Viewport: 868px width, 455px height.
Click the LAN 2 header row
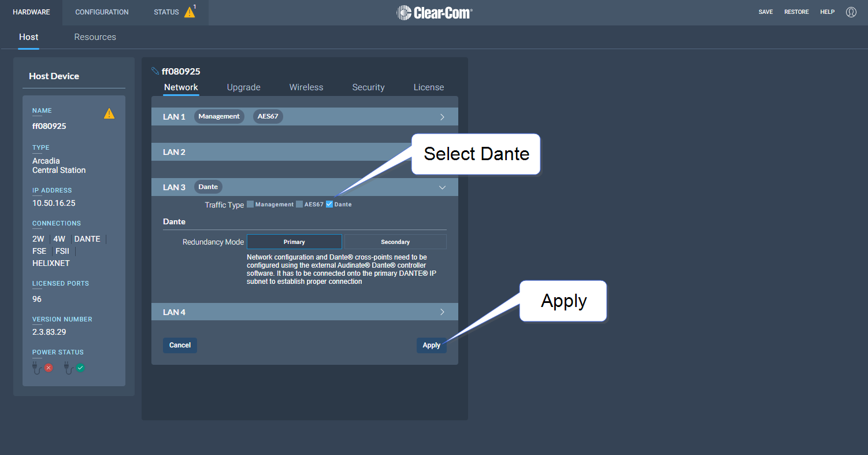click(x=277, y=152)
